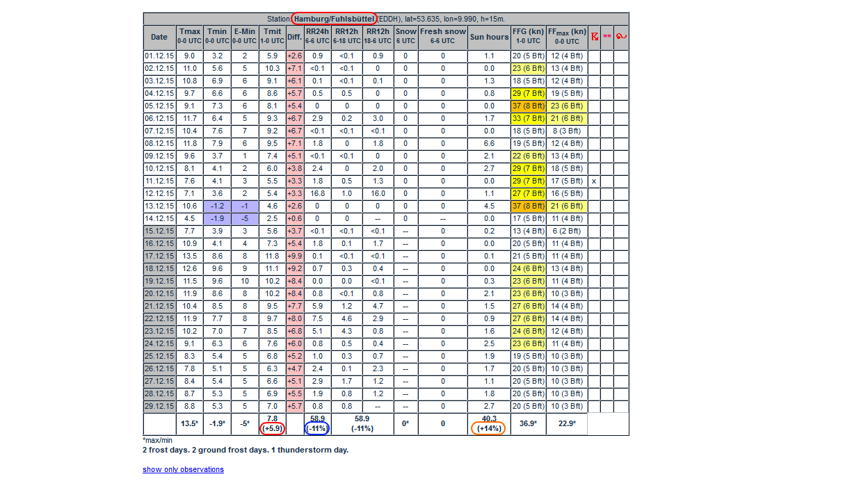Click the E-Min column header
Screen dimensions: 868x488
point(245,38)
